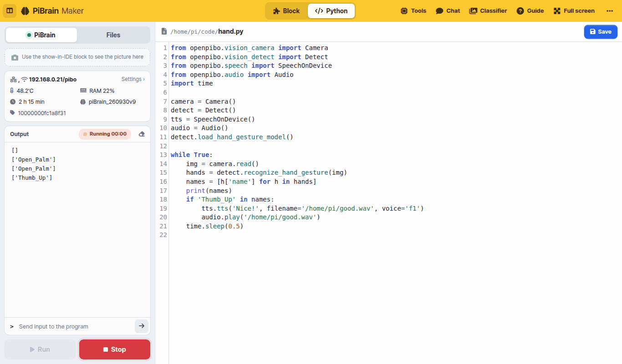Click the file icon beside hand.py path

tap(164, 31)
